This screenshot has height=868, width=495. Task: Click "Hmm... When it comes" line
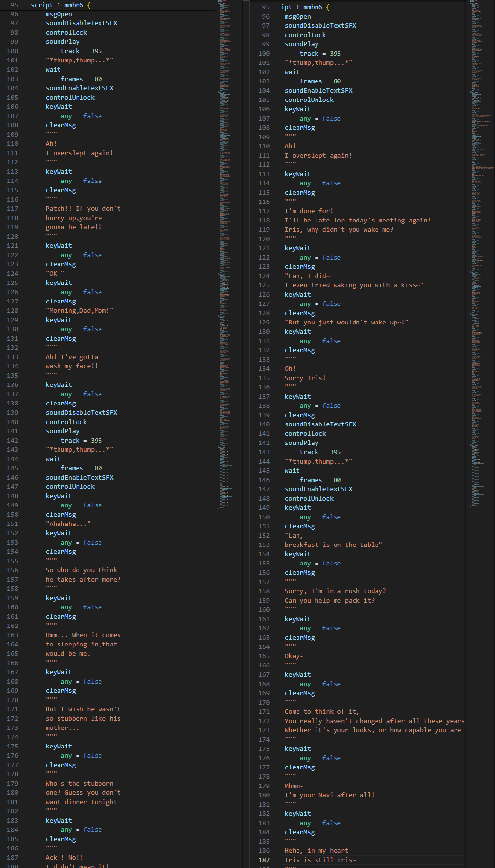[83, 635]
